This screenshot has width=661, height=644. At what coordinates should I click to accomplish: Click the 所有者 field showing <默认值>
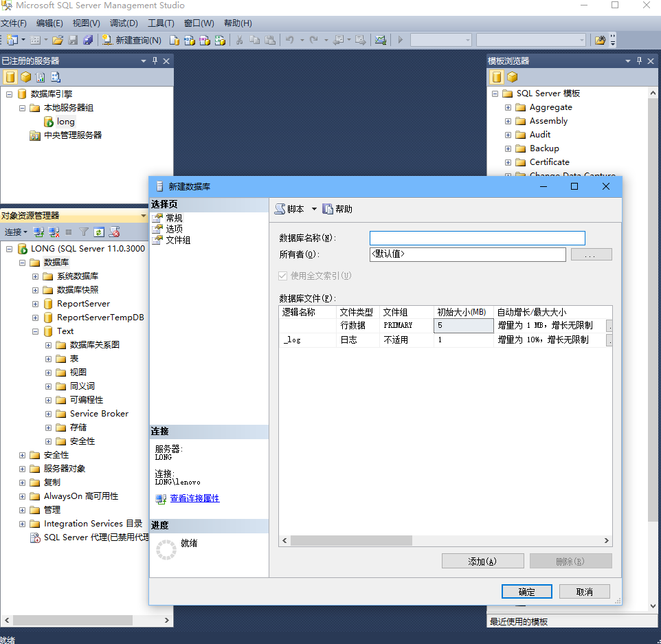(467, 254)
